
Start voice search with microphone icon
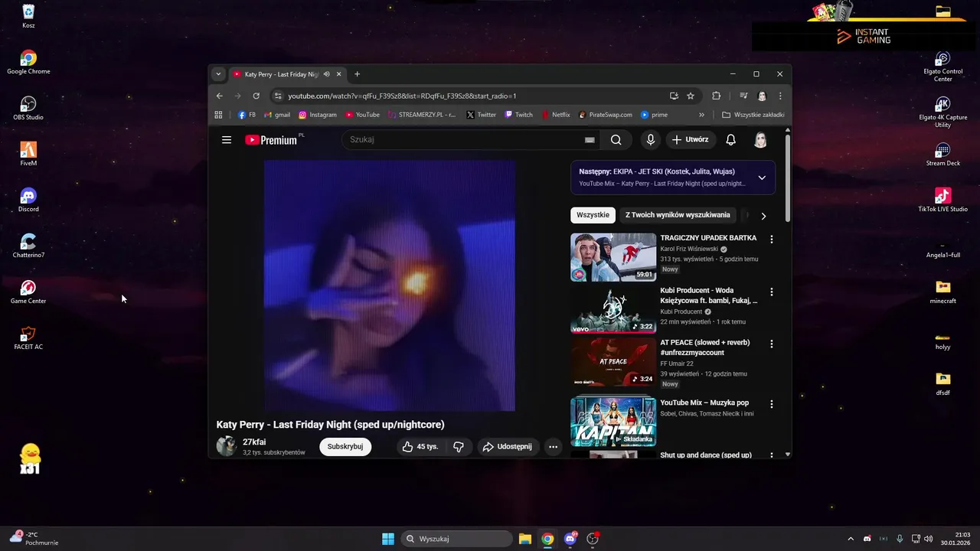[x=650, y=140]
